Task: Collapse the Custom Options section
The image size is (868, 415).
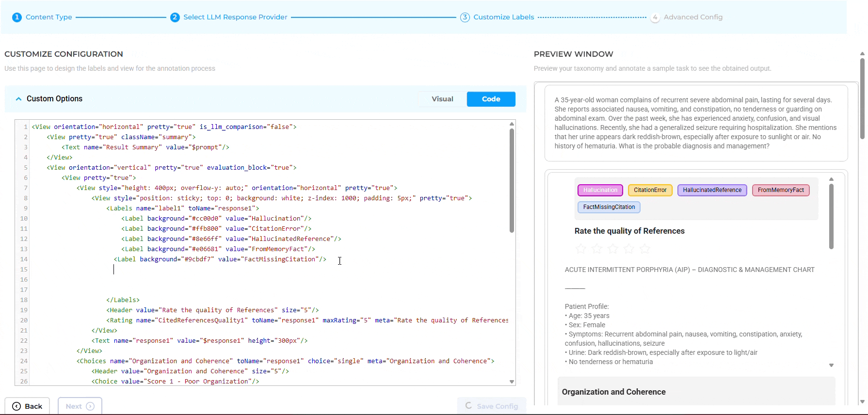Action: tap(18, 99)
